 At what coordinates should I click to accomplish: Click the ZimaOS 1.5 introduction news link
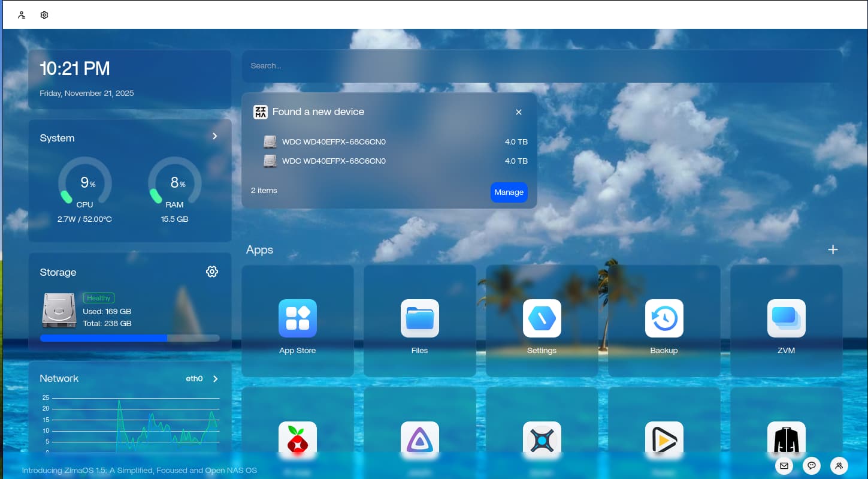140,470
